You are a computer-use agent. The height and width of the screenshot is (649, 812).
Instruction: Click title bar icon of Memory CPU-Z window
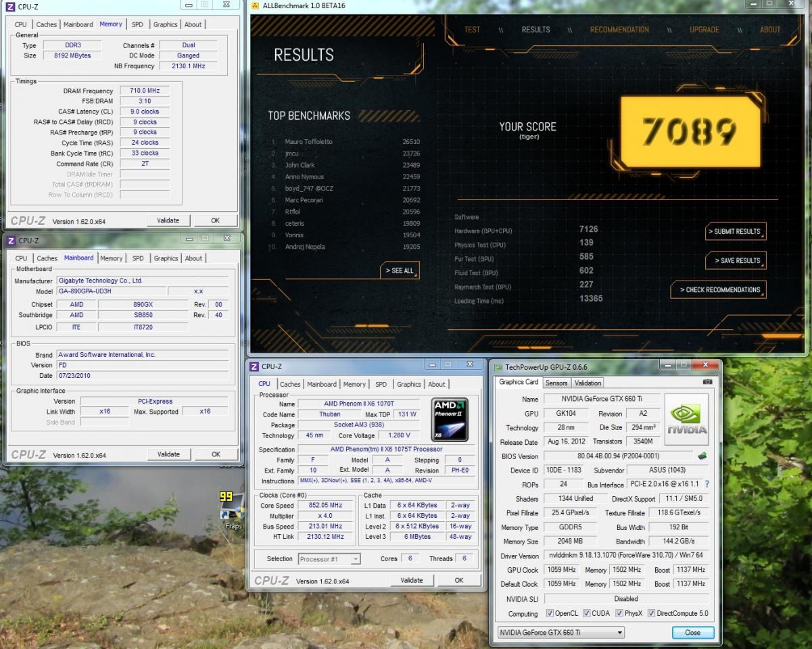point(10,7)
